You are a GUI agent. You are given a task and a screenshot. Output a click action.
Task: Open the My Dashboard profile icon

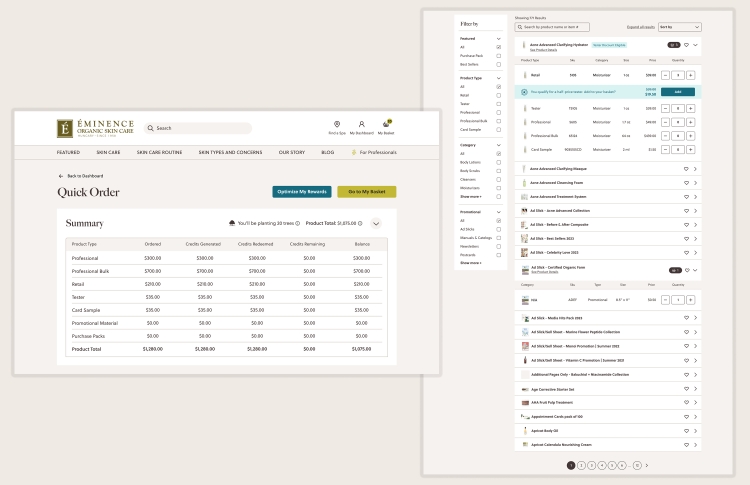pos(362,124)
